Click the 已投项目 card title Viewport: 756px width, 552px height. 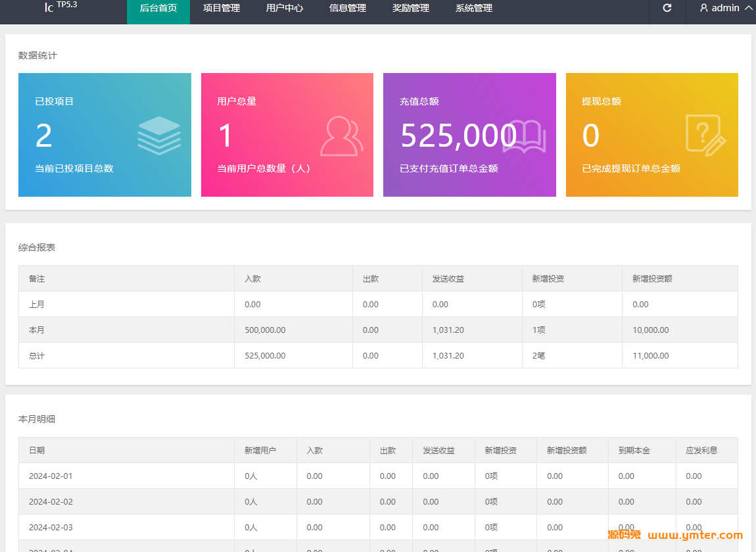[x=54, y=101]
